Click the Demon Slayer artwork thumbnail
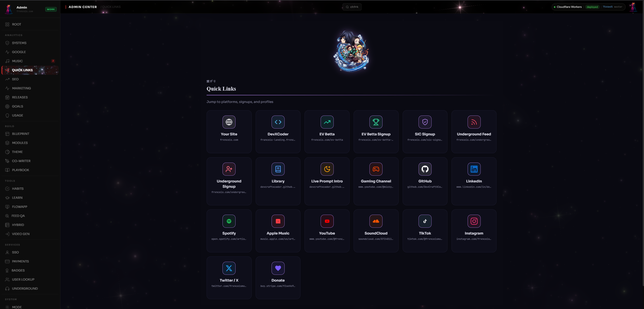The height and width of the screenshot is (309, 644). coord(351,51)
